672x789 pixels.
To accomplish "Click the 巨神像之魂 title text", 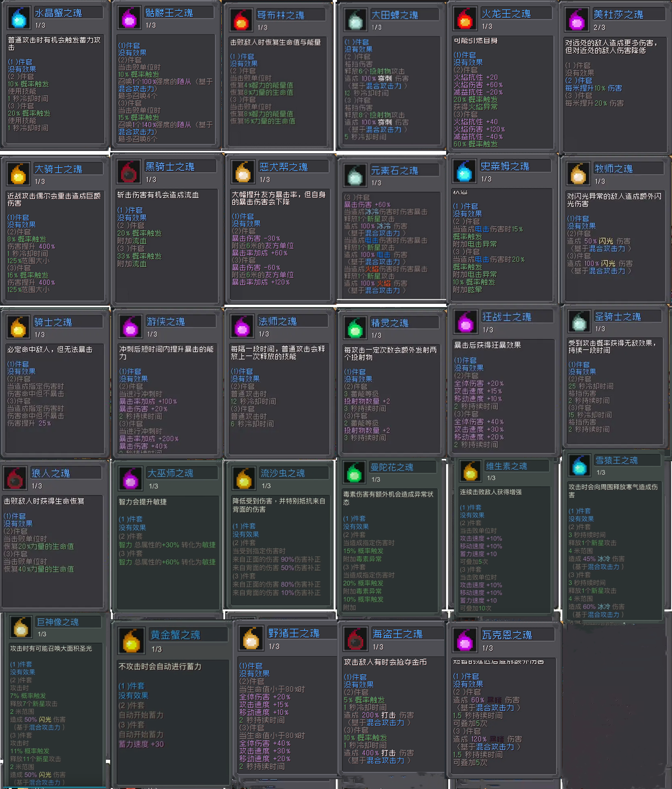I will click(x=58, y=622).
